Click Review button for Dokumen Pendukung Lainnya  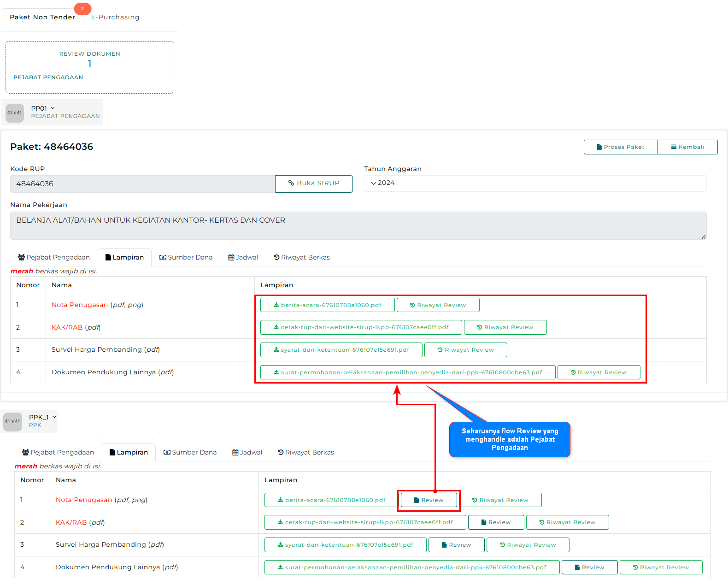click(589, 567)
